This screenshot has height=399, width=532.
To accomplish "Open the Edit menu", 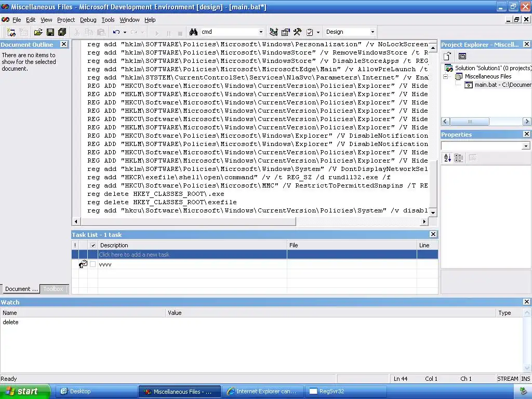I will [x=31, y=20].
